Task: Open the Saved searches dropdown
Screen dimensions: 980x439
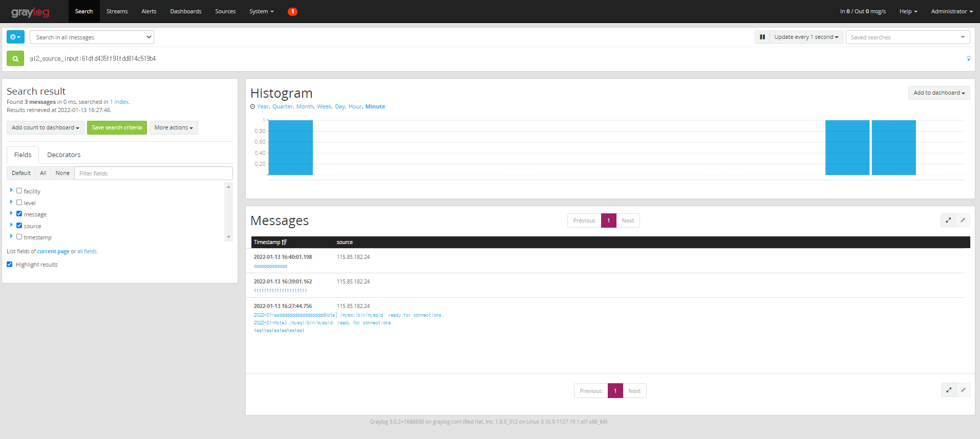Action: [x=908, y=37]
